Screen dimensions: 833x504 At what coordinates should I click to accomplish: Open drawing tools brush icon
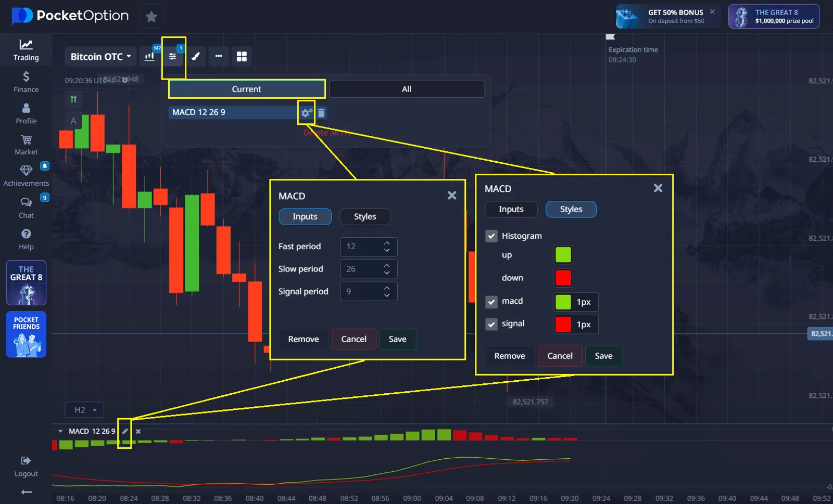click(x=196, y=56)
